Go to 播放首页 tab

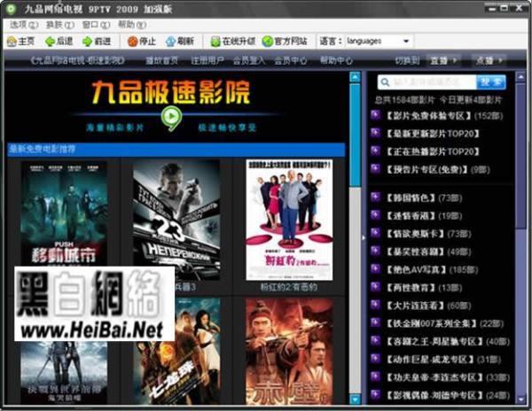(x=162, y=60)
